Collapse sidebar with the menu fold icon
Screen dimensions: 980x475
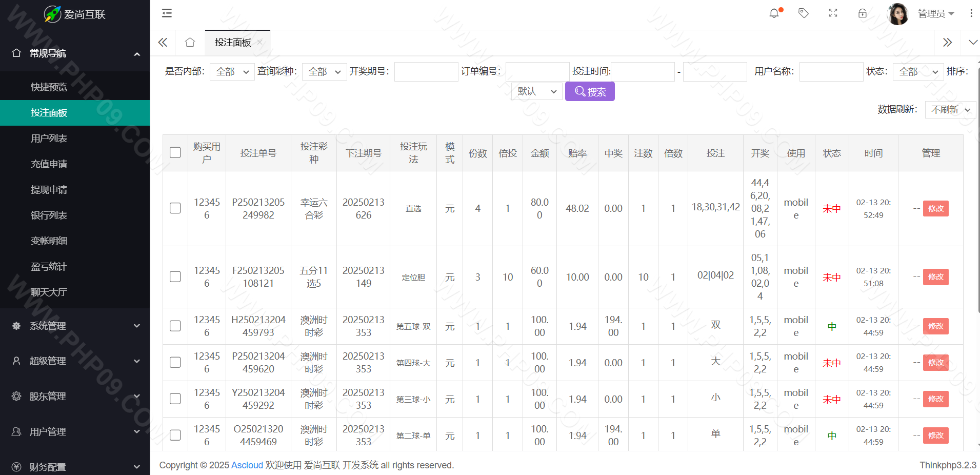click(167, 13)
